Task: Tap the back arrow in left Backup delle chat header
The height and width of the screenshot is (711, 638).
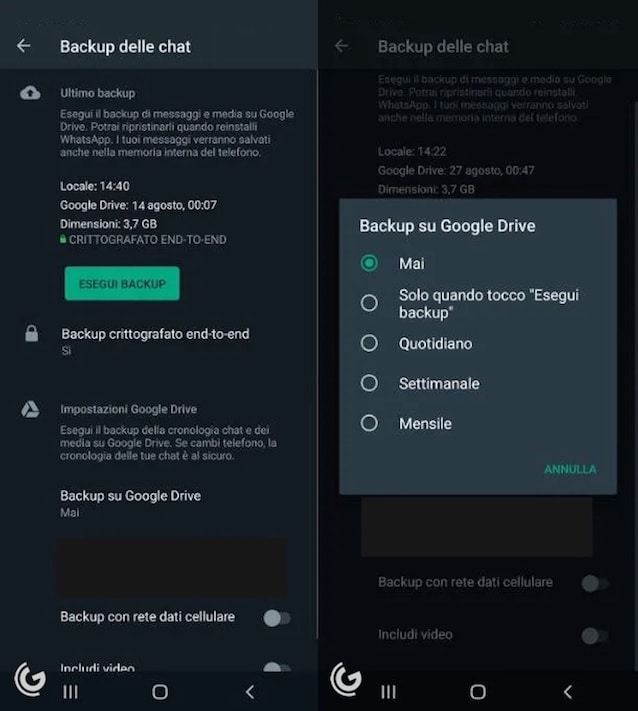Action: (x=24, y=46)
